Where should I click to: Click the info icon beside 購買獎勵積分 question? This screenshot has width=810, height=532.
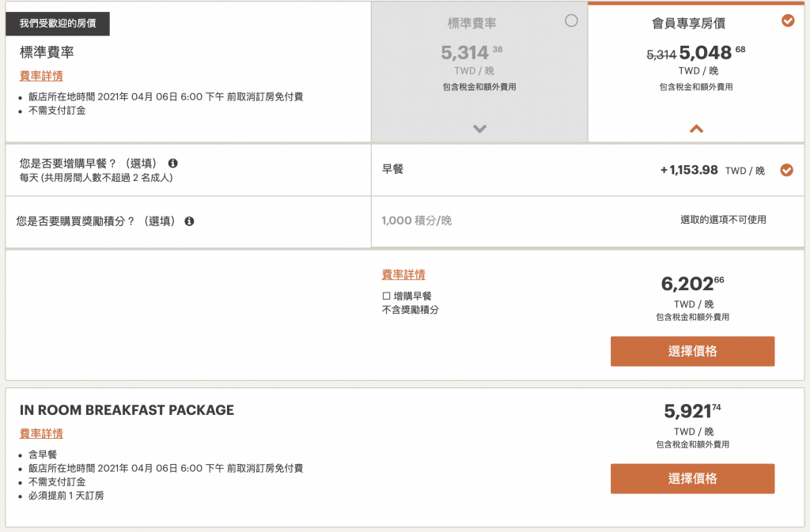click(190, 221)
